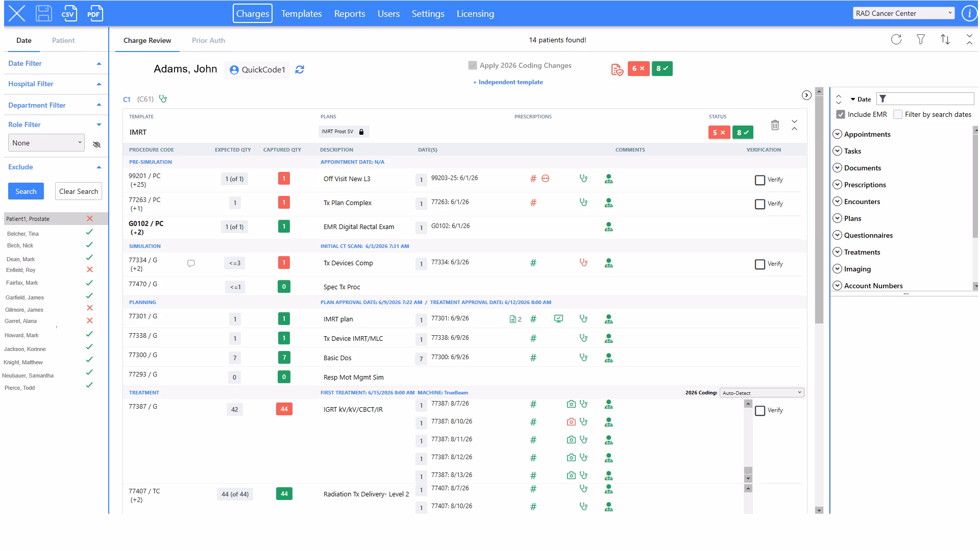Open comment bubble on 77334 row
The height and width of the screenshot is (551, 980).
191,264
